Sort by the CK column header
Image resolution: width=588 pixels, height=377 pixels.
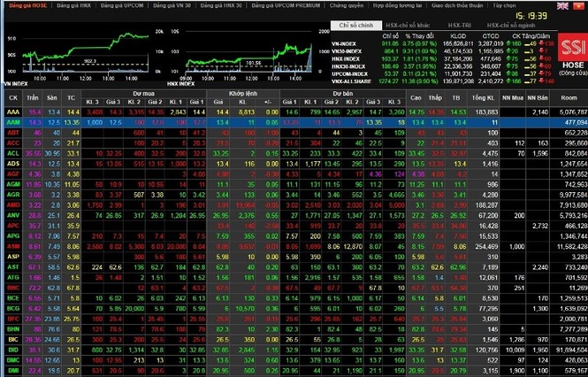13,97
